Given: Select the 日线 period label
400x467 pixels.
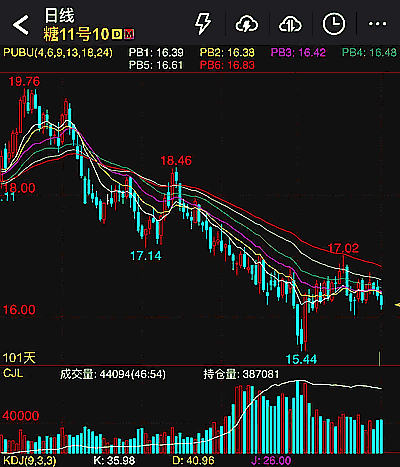Looking at the screenshot, I should [x=59, y=15].
